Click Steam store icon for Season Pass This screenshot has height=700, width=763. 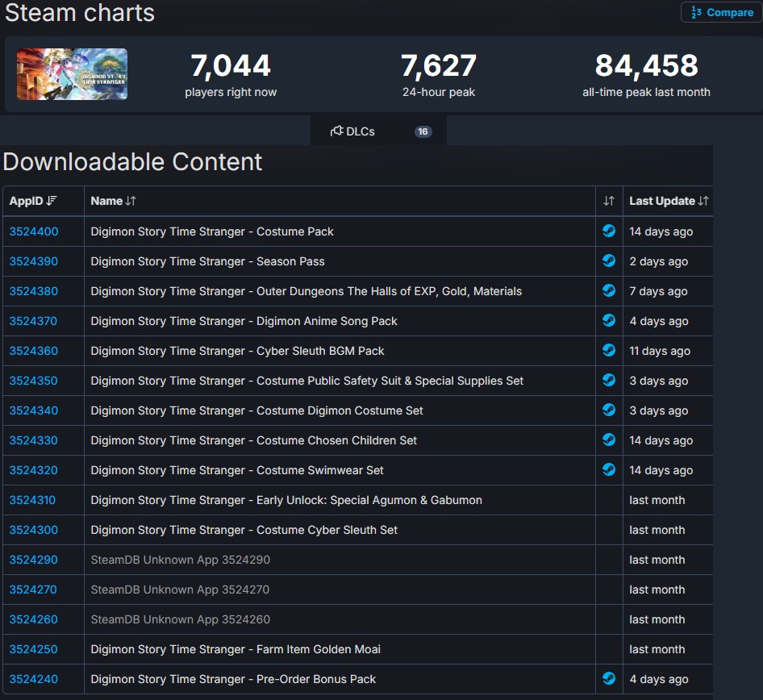click(x=609, y=260)
